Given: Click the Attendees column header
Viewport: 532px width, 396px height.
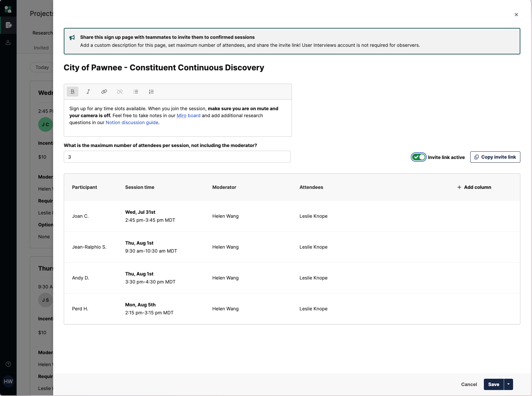Looking at the screenshot, I should pos(311,187).
